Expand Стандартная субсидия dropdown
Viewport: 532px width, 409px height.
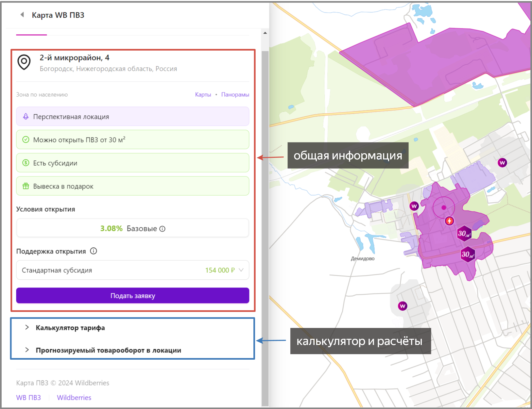click(133, 270)
